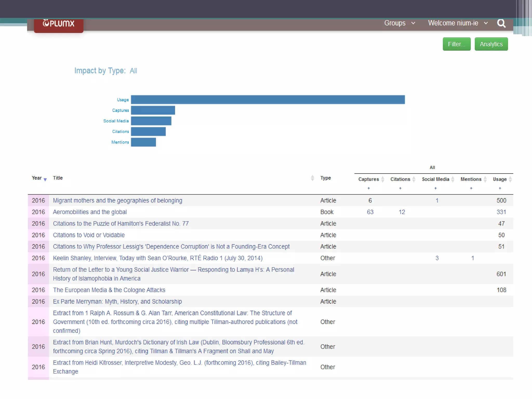
Task: Sort by Captures column arrows
Action: point(382,179)
